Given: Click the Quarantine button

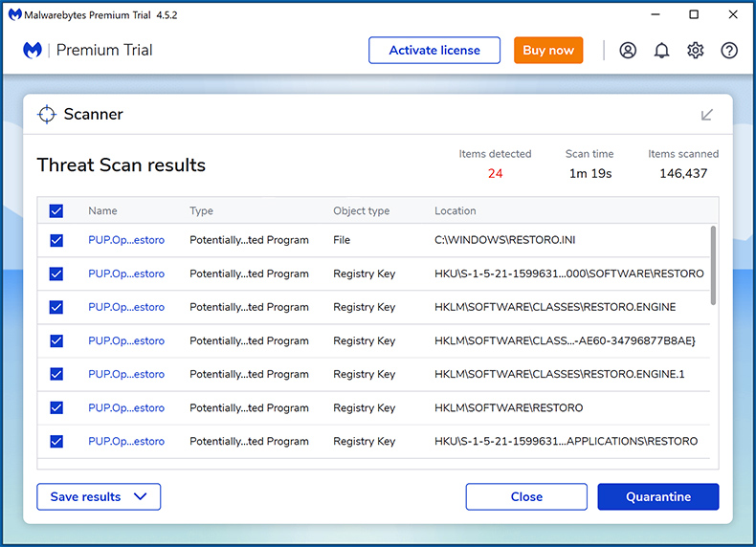Looking at the screenshot, I should point(658,497).
